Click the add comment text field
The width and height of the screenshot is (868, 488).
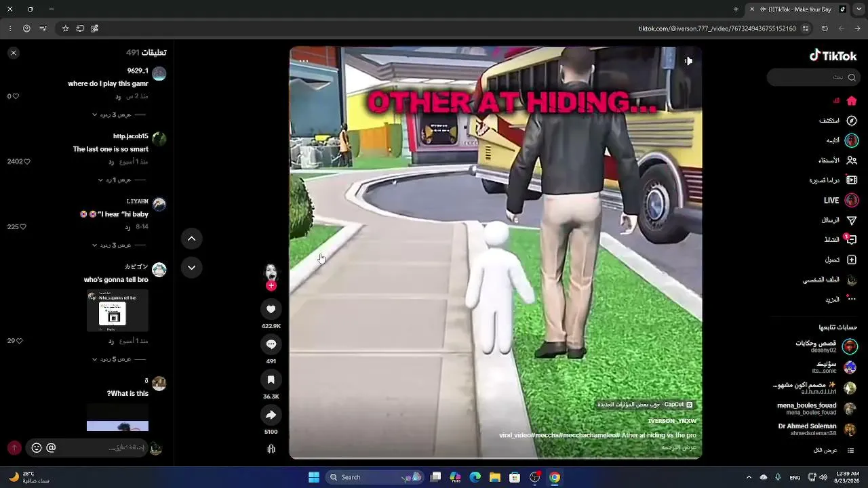click(x=102, y=448)
